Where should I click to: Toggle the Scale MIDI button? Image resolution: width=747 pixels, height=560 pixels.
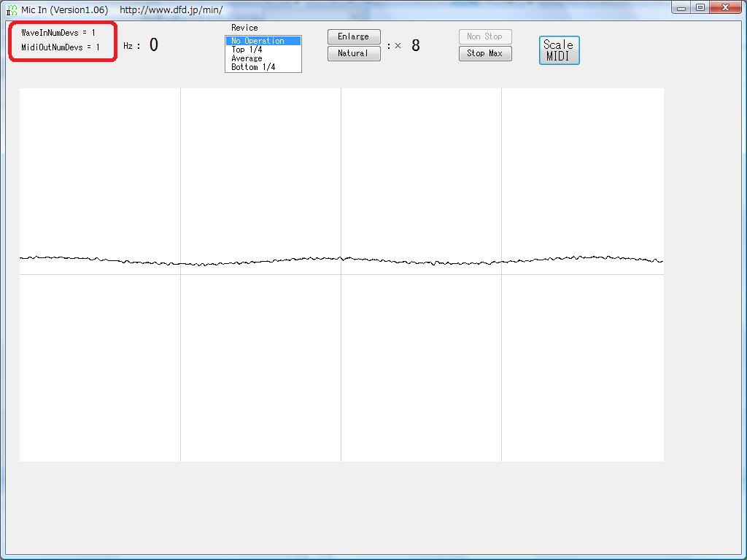click(x=559, y=50)
